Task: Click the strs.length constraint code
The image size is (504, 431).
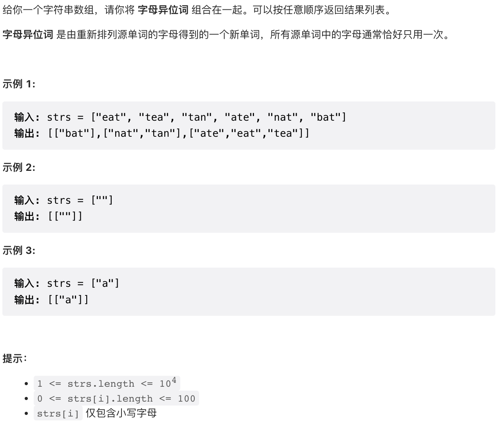Action: point(107,383)
